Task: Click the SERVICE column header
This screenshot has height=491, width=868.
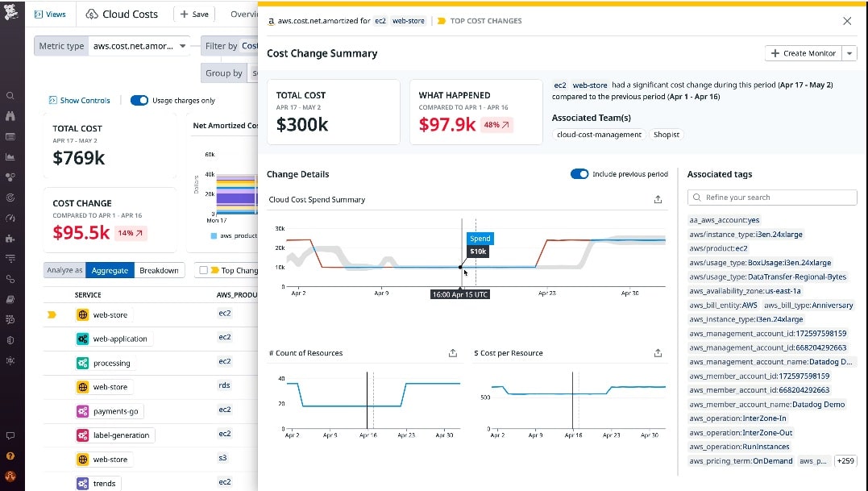Action: pos(88,295)
